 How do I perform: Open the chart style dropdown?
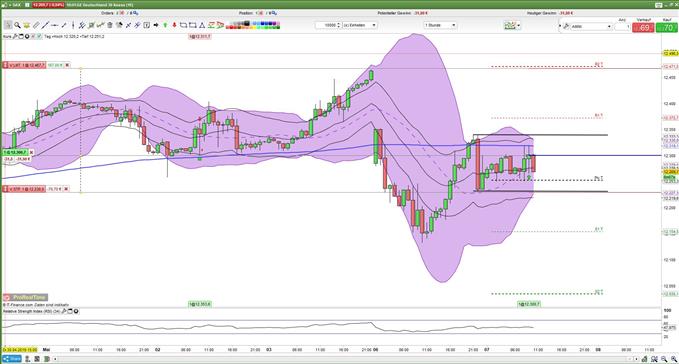tap(512, 26)
